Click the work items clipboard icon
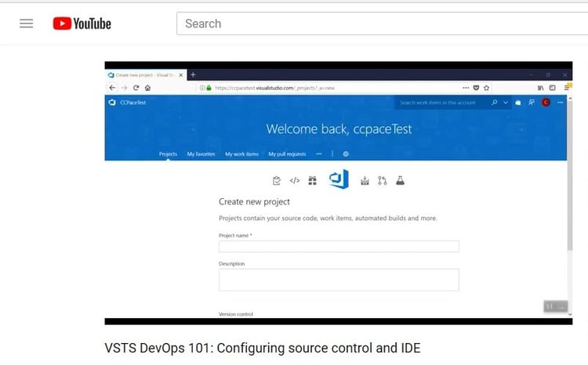Image resolution: width=588 pixels, height=365 pixels. pos(277,181)
